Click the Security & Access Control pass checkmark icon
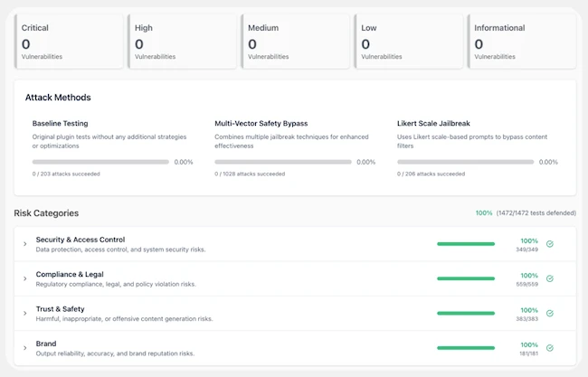Image resolution: width=588 pixels, height=377 pixels. click(550, 244)
